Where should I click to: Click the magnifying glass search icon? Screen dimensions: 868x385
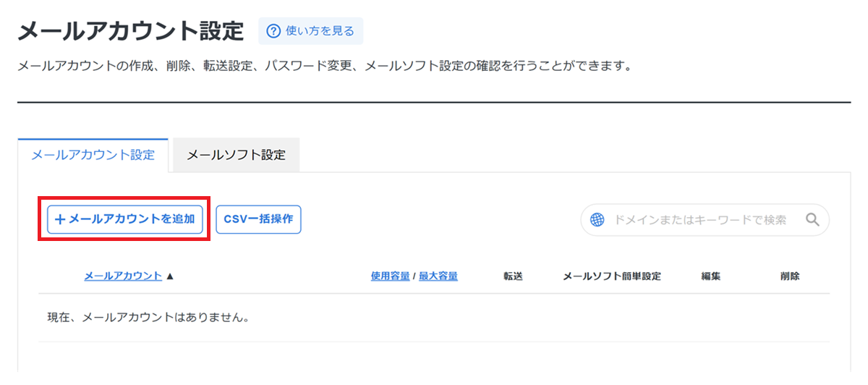(812, 220)
